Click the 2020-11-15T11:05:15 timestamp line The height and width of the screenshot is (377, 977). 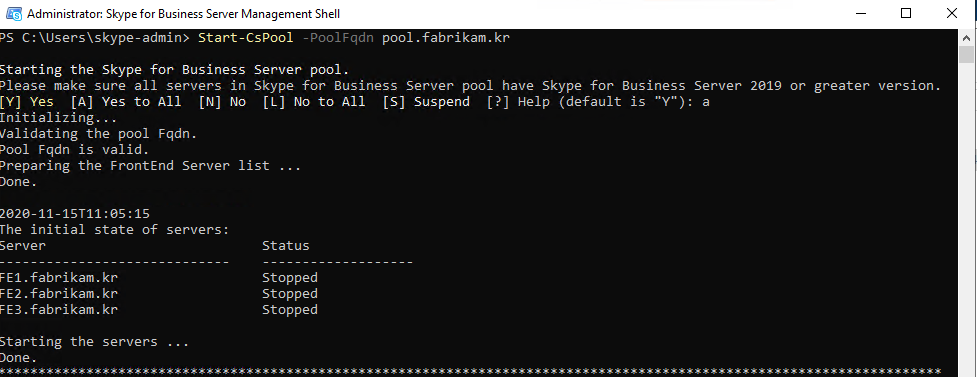[75, 214]
